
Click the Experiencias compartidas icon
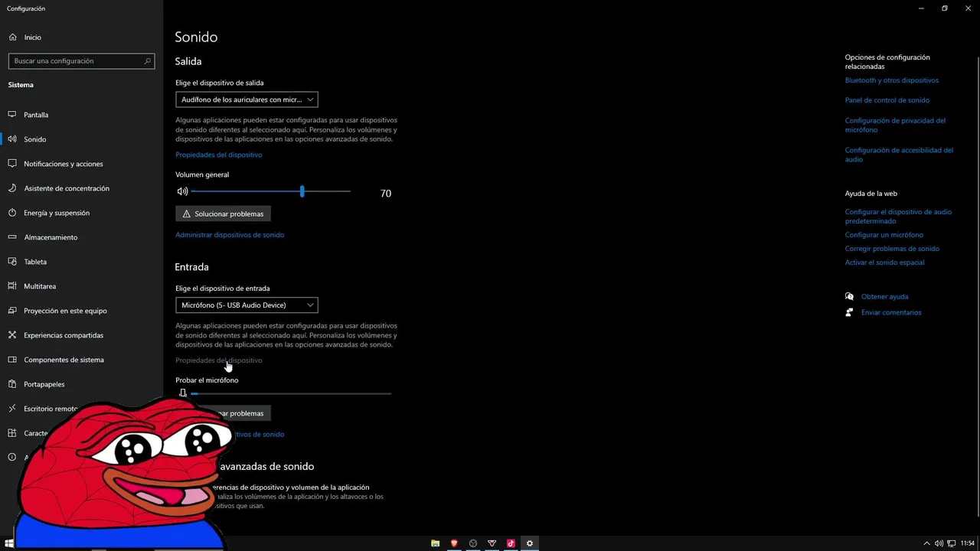12,335
